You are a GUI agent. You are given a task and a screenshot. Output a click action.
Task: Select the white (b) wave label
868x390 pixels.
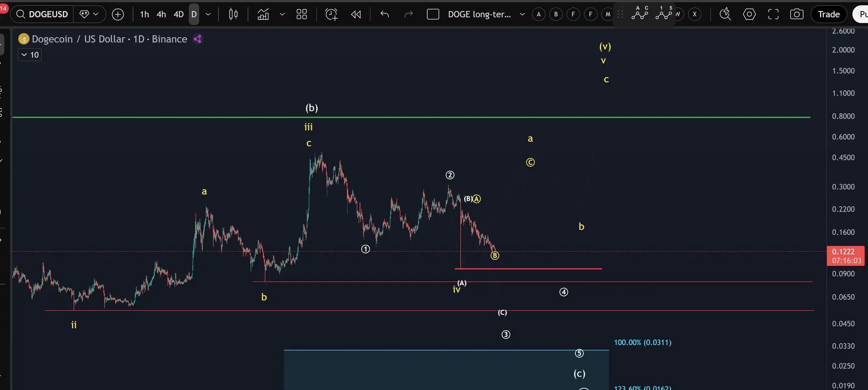[312, 108]
